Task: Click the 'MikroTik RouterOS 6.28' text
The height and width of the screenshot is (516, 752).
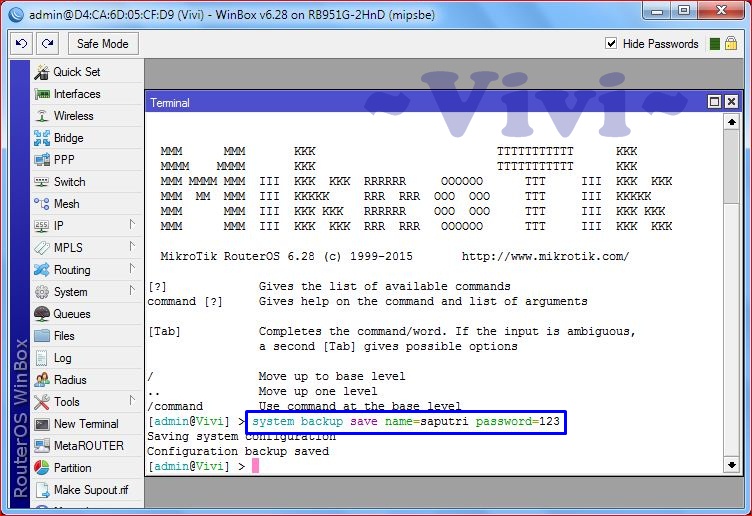Action: tap(237, 257)
